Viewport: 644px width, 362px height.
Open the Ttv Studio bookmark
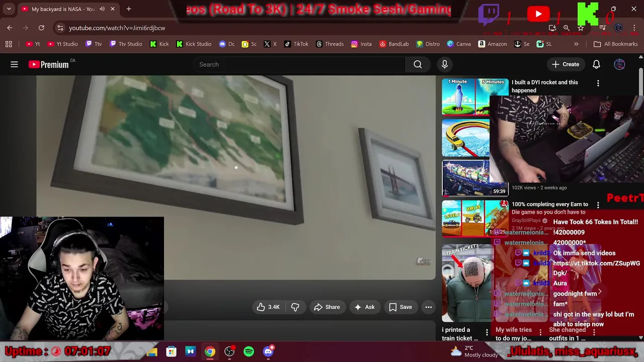click(x=126, y=44)
